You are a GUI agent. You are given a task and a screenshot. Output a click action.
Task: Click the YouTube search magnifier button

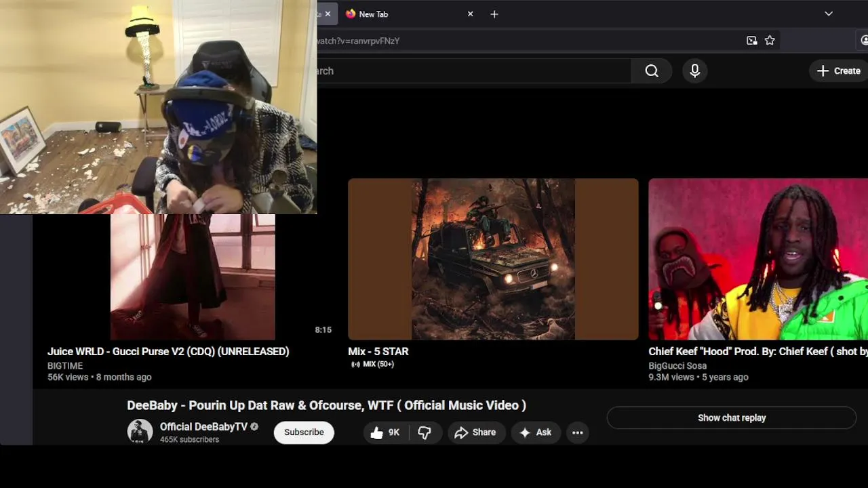(x=652, y=70)
